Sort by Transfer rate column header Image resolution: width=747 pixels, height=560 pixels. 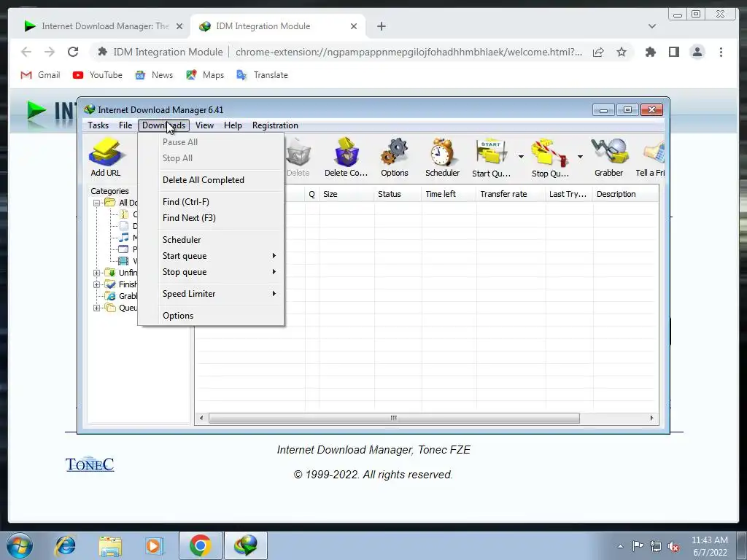point(510,194)
